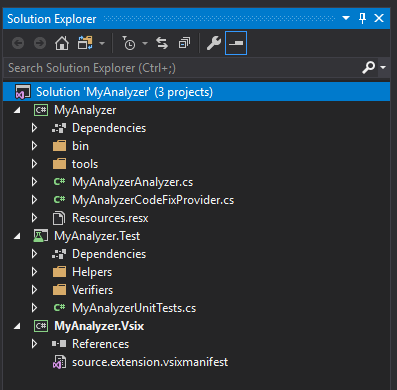
Task: Click the search magnifier icon
Action: 369,67
